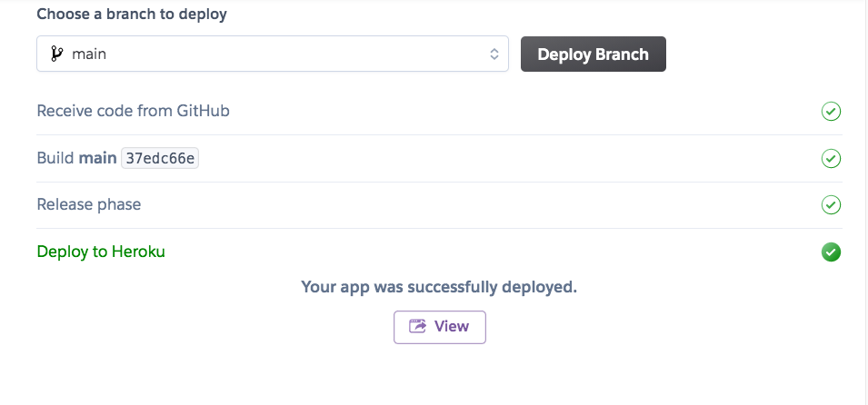Click the open-window icon inside View button
868x405 pixels.
pyautogui.click(x=418, y=327)
